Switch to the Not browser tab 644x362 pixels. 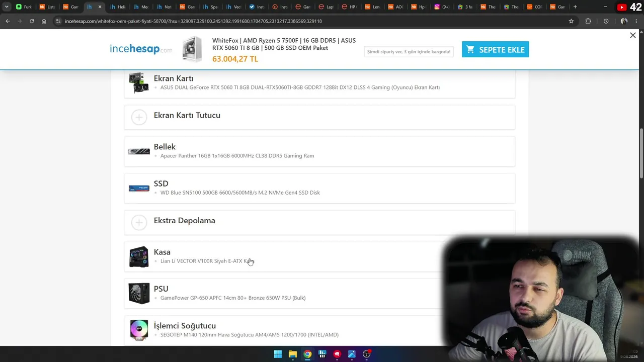(x=164, y=7)
